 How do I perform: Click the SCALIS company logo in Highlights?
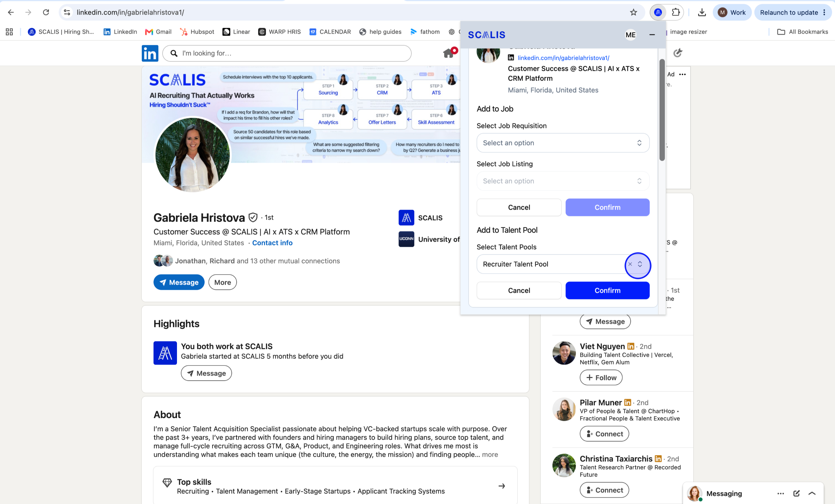[x=165, y=353]
